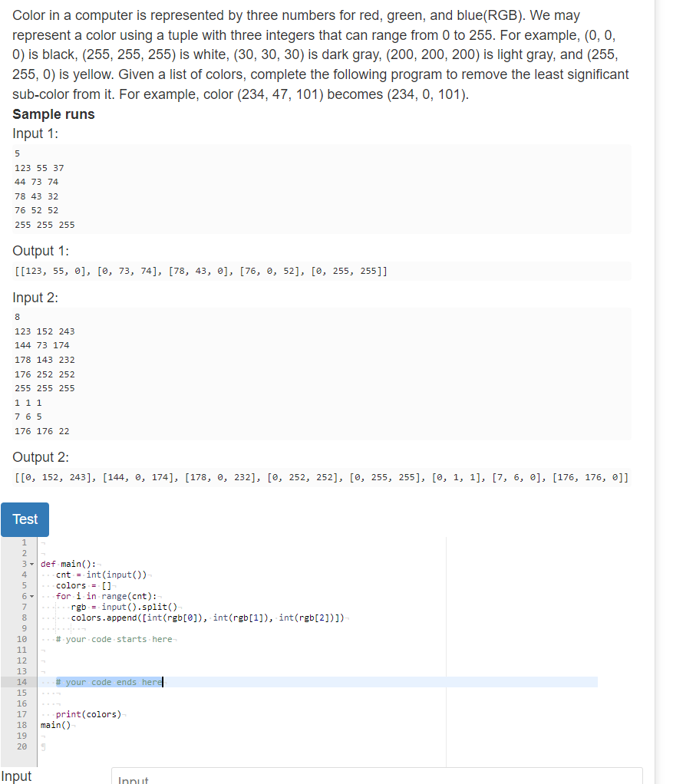
Task: Collapse the main() function using line 3 fold arrow
Action: click(31, 564)
